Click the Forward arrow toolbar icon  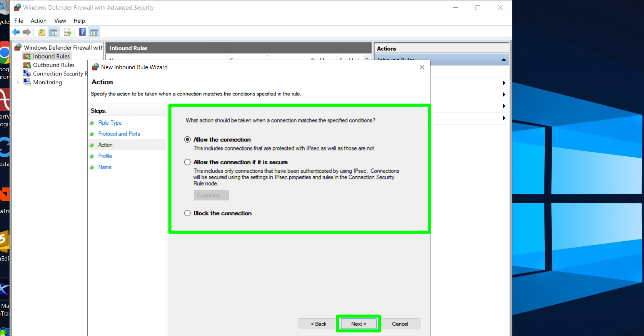27,32
